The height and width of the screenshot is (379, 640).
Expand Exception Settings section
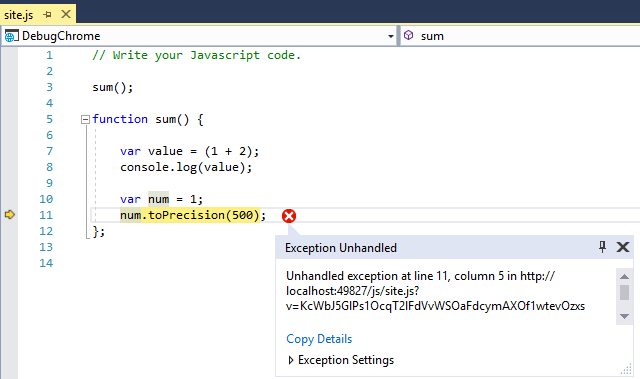click(x=291, y=360)
